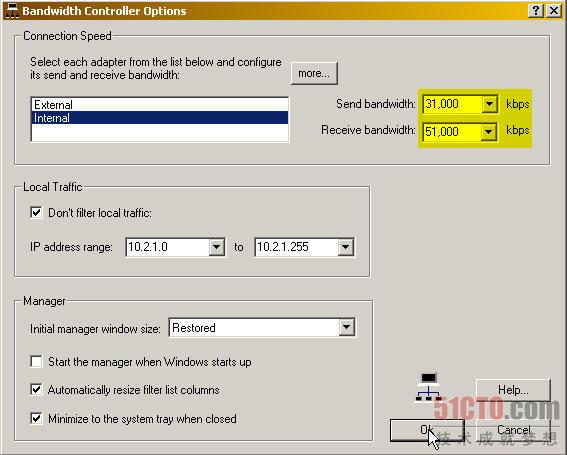
Task: Close the Bandwidth Controller Options dialog
Action: 554,10
